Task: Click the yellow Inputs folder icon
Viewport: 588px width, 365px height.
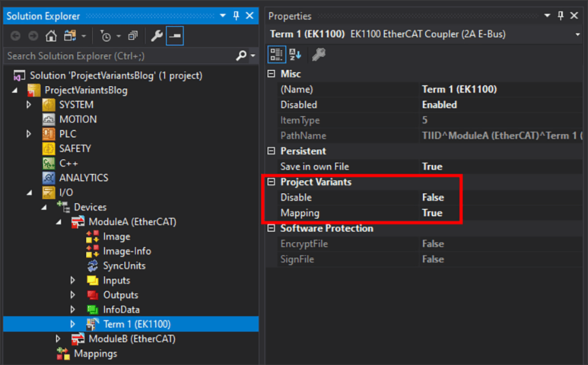Action: point(92,280)
